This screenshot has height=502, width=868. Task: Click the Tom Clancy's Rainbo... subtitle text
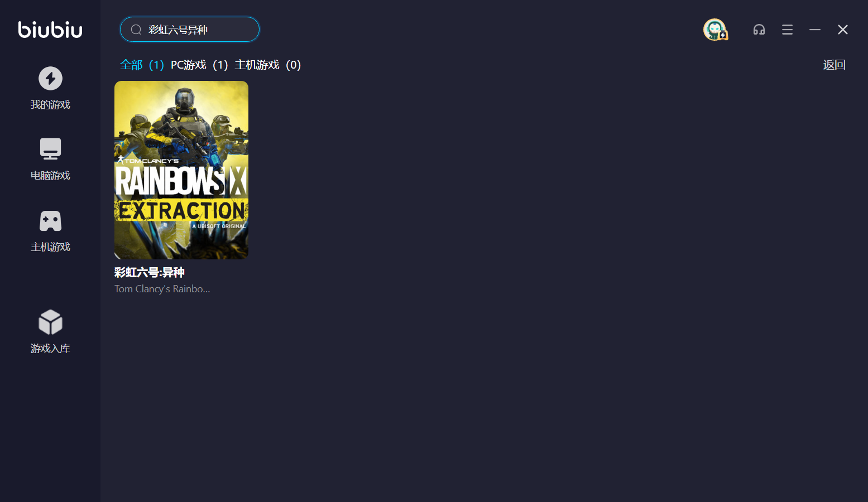click(x=162, y=289)
